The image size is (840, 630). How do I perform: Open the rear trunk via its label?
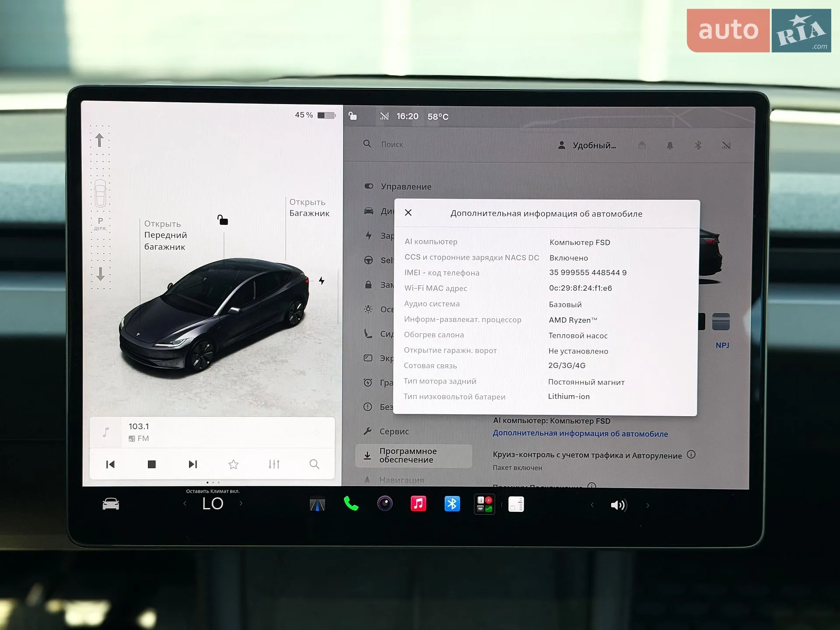(309, 208)
